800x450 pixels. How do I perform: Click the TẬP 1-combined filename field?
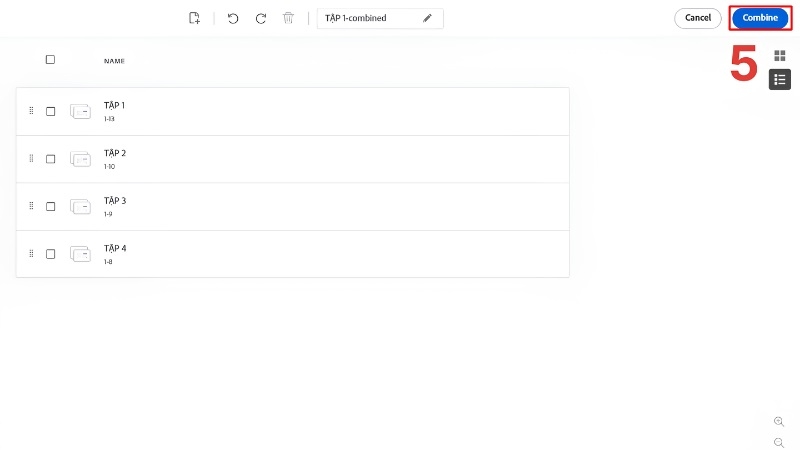tap(380, 18)
